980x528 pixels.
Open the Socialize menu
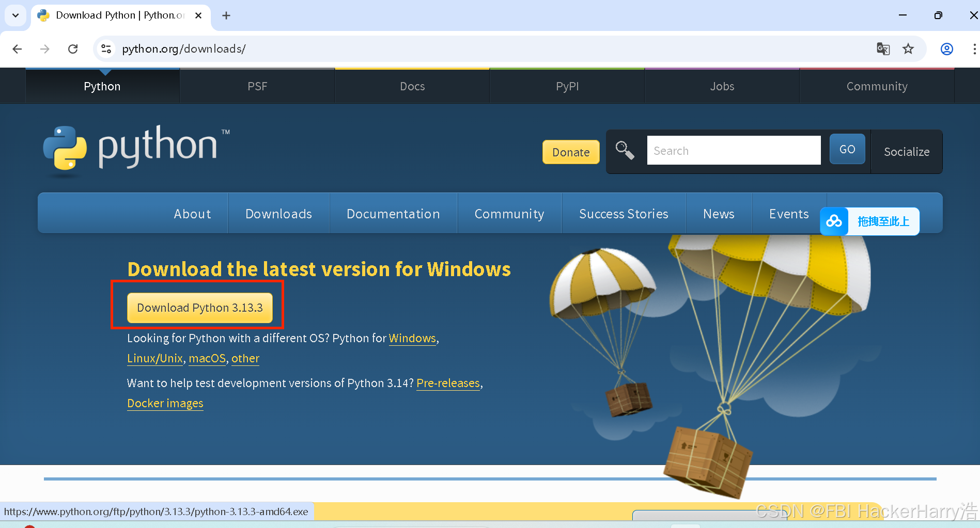tap(907, 152)
